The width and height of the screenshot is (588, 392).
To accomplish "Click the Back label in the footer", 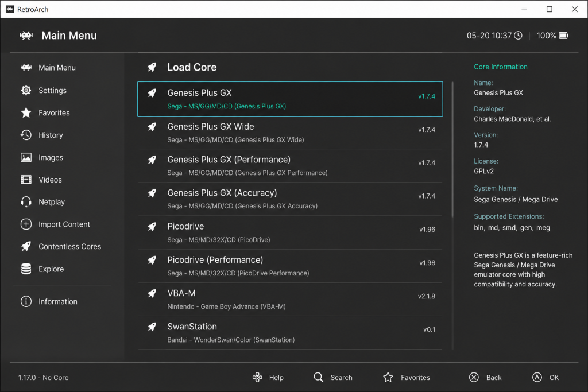I will (493, 378).
